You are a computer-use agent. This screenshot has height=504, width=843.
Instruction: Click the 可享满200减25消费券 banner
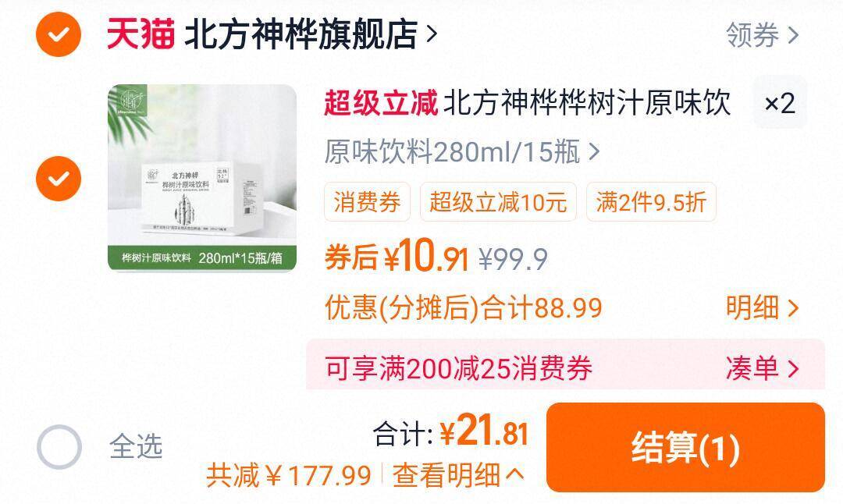coord(565,365)
